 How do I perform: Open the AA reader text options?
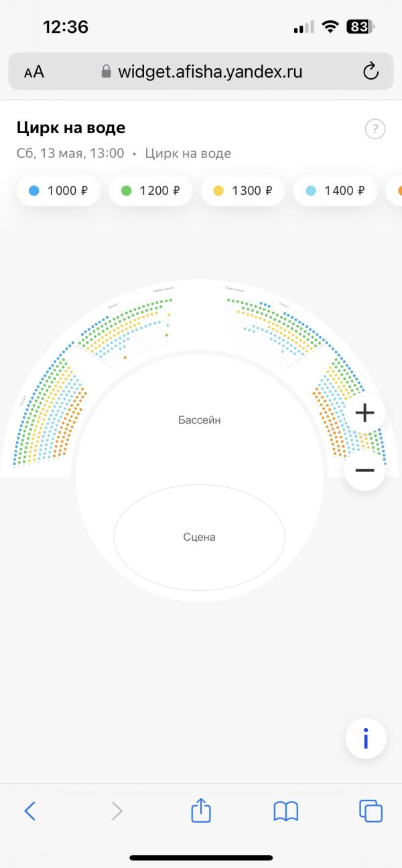tap(34, 72)
